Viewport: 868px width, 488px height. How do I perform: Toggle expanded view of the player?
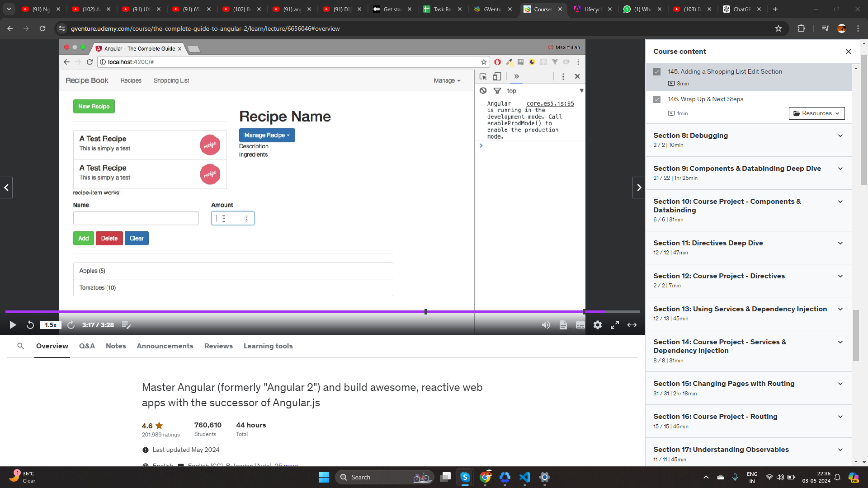click(632, 325)
